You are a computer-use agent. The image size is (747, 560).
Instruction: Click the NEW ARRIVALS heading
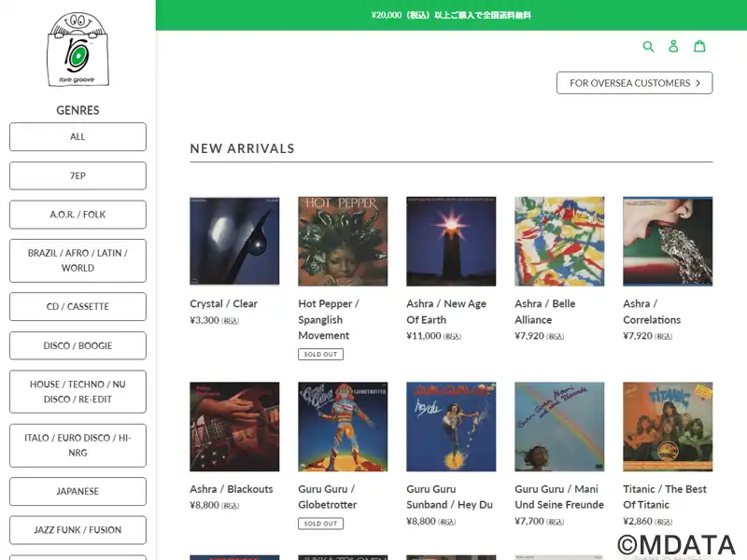click(x=242, y=148)
